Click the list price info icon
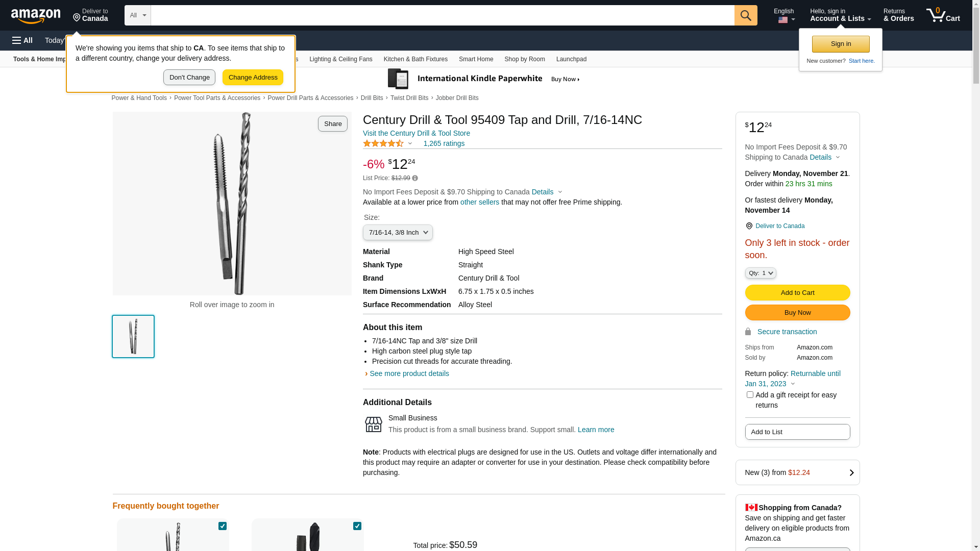 (x=415, y=178)
